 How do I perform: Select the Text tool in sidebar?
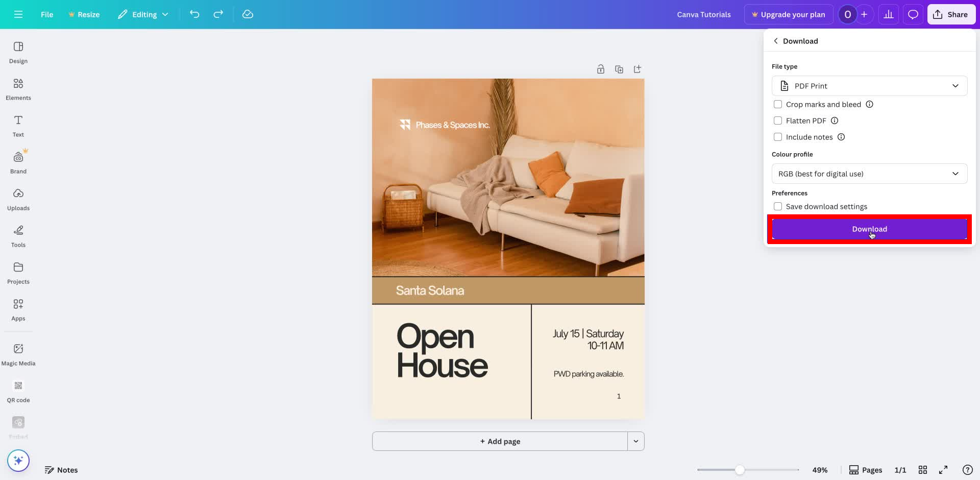coord(18,125)
